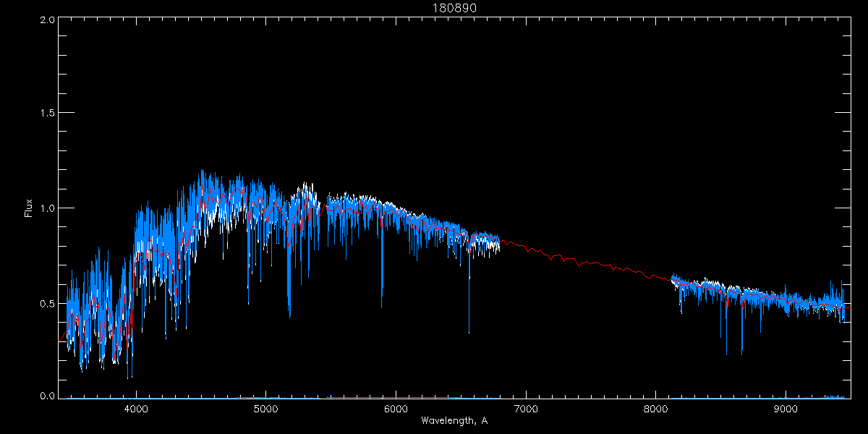Click x-axis tick label 5000
The image size is (868, 434).
click(x=266, y=409)
